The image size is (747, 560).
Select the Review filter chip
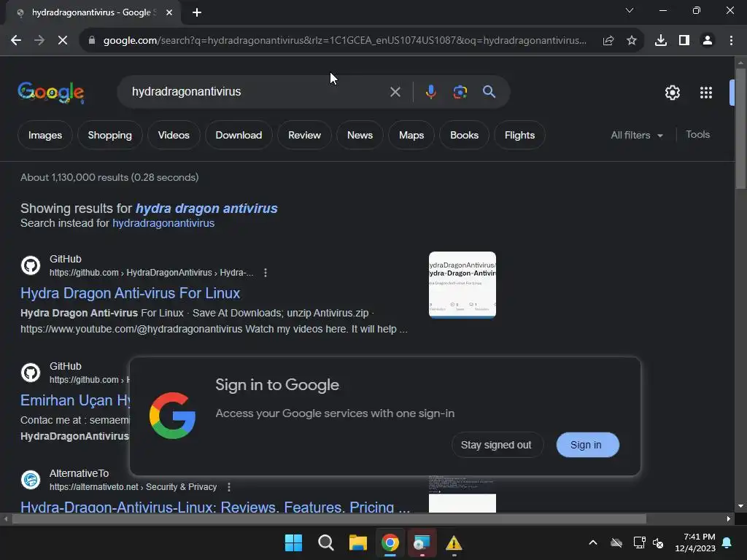point(304,135)
